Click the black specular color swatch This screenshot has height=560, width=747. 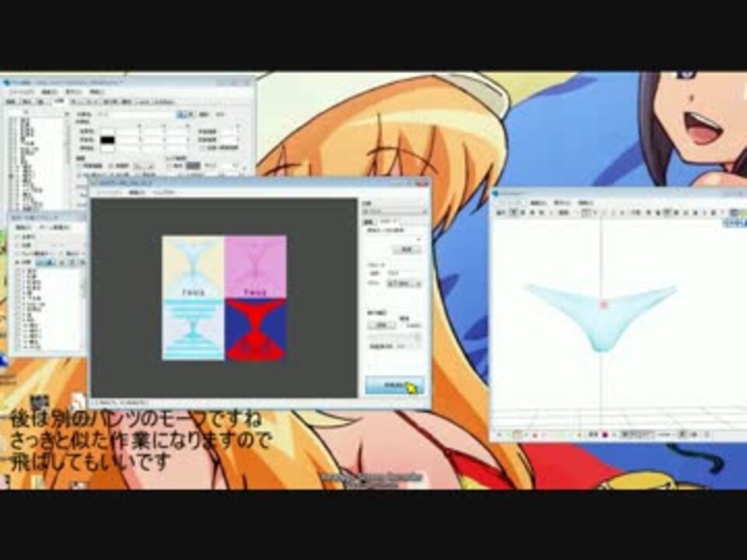[107, 140]
